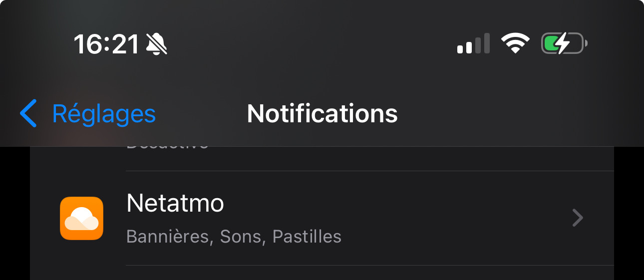Tap the partially hidden row above Netatmo
The height and width of the screenshot is (280, 644).
point(320,158)
